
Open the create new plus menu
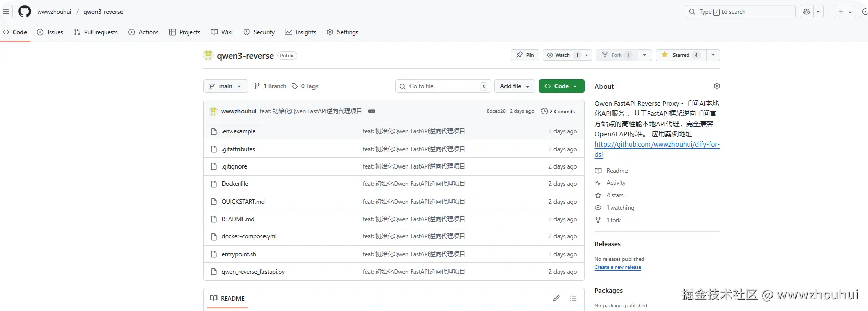(845, 12)
